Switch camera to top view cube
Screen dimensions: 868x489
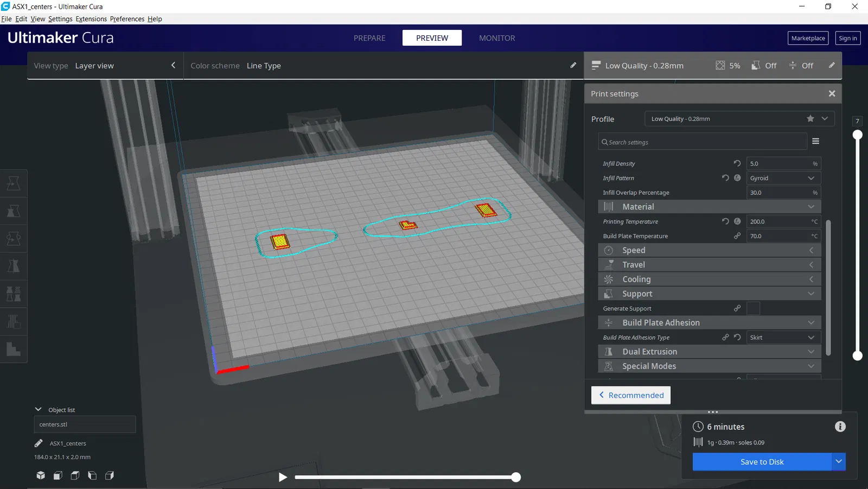tap(75, 475)
